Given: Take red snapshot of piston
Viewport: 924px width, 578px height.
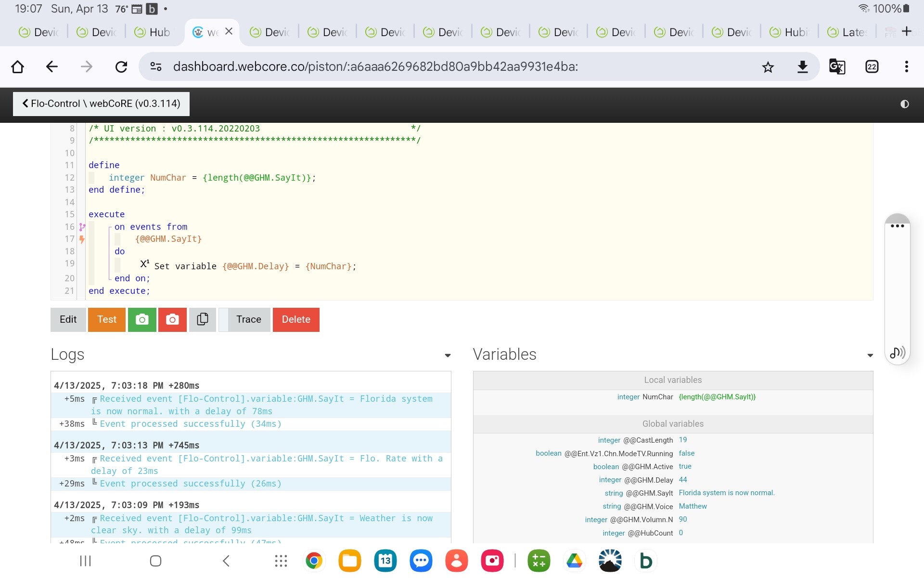Looking at the screenshot, I should tap(172, 319).
